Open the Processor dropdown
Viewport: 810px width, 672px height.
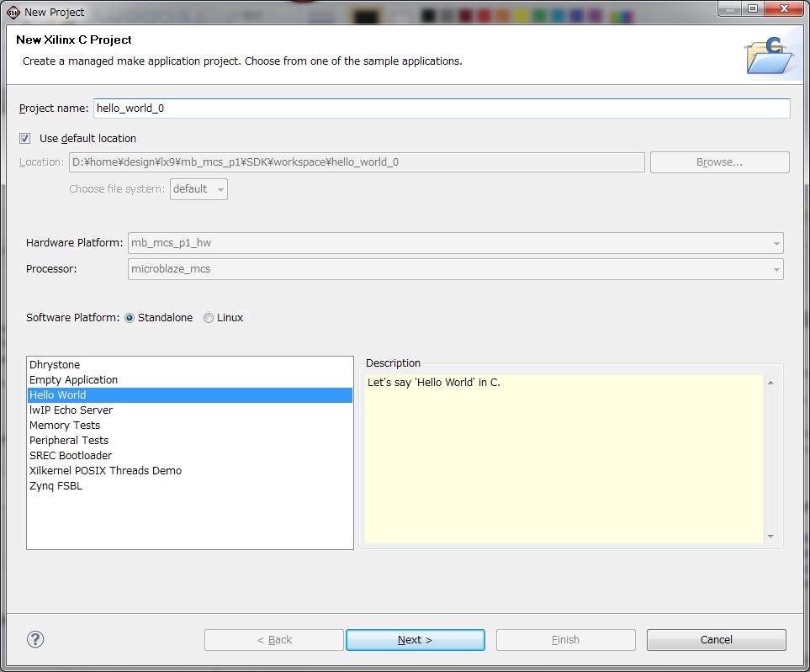click(455, 269)
